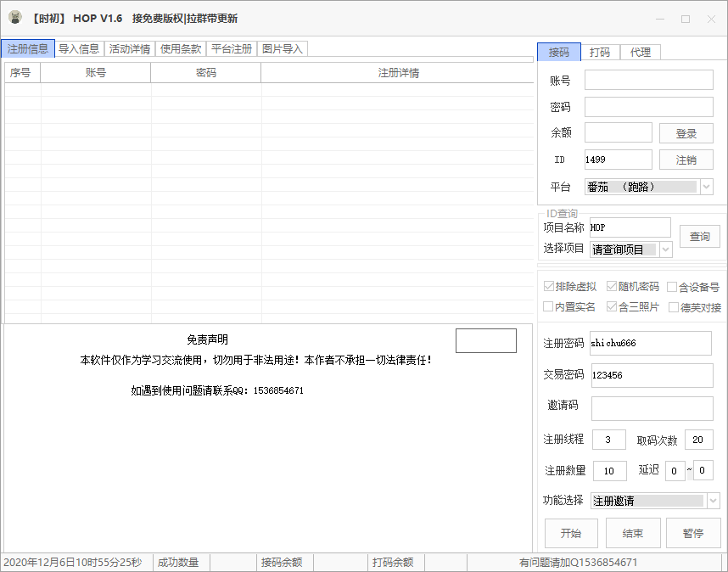Start the task with the 开始 button

571,534
